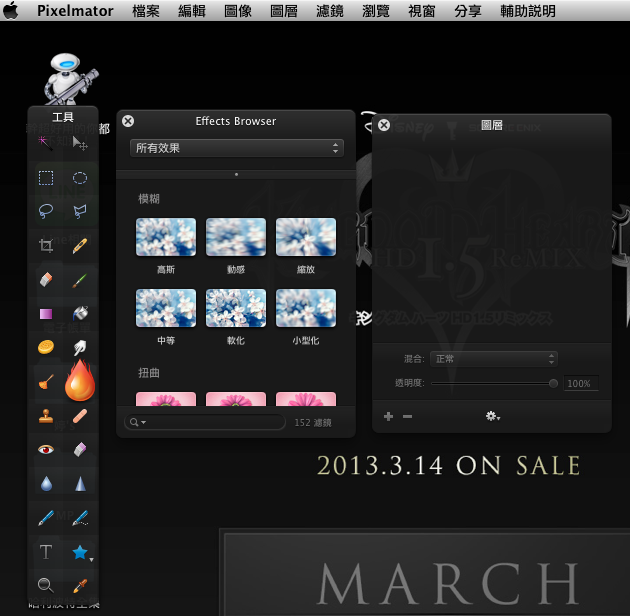Open the 瀏覽 menu

376,10
